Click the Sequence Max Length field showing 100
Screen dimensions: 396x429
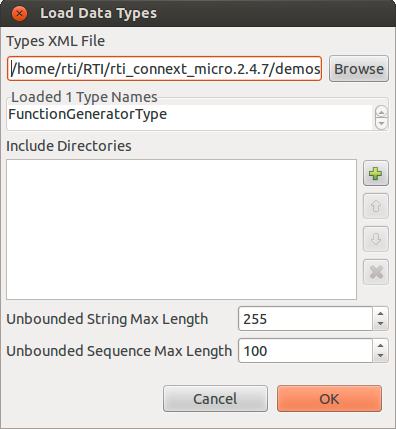305,351
